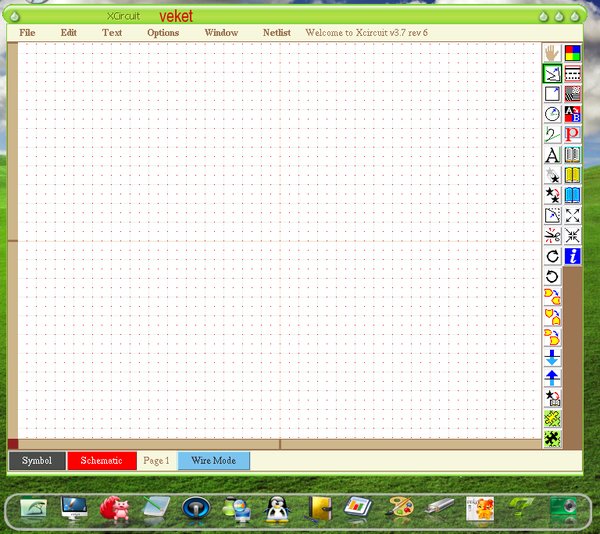Zoom in with expanding arrows icon
Viewport: 600px width, 534px height.
572,215
